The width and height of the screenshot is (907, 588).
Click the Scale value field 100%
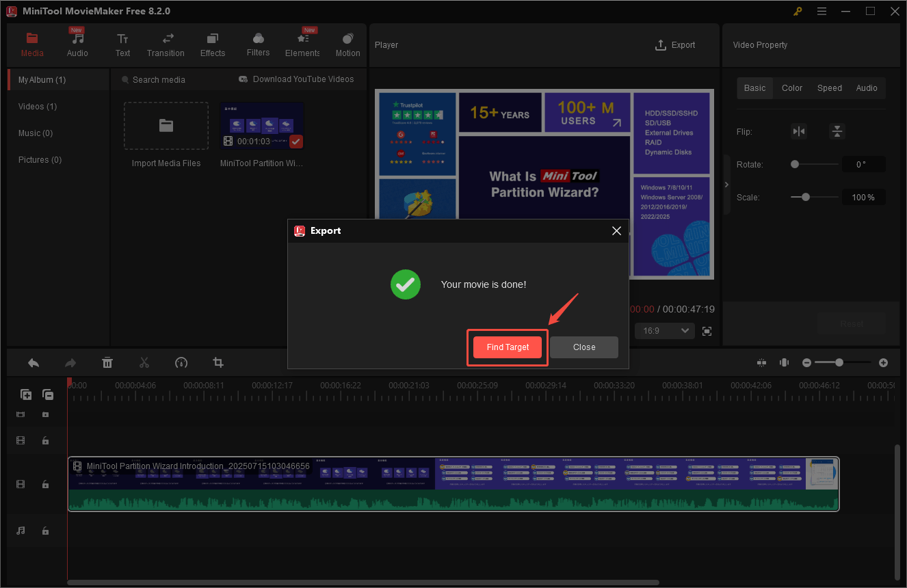(863, 198)
